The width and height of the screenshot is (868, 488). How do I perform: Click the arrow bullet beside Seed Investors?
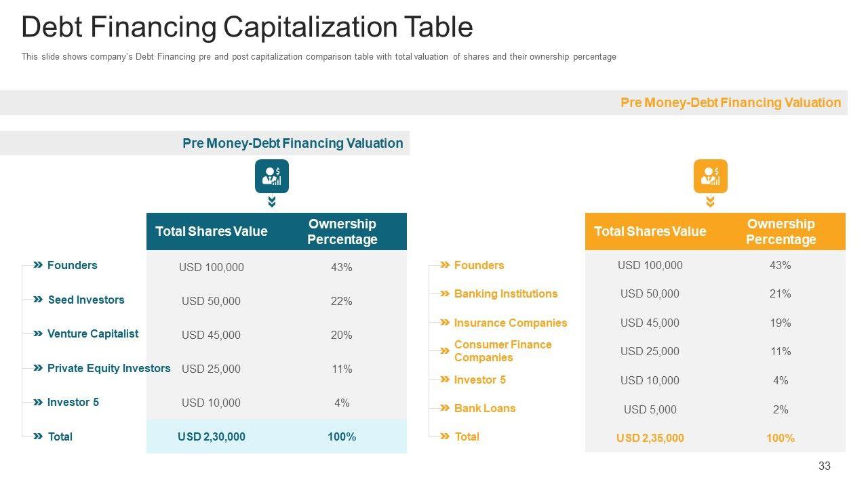tap(38, 300)
